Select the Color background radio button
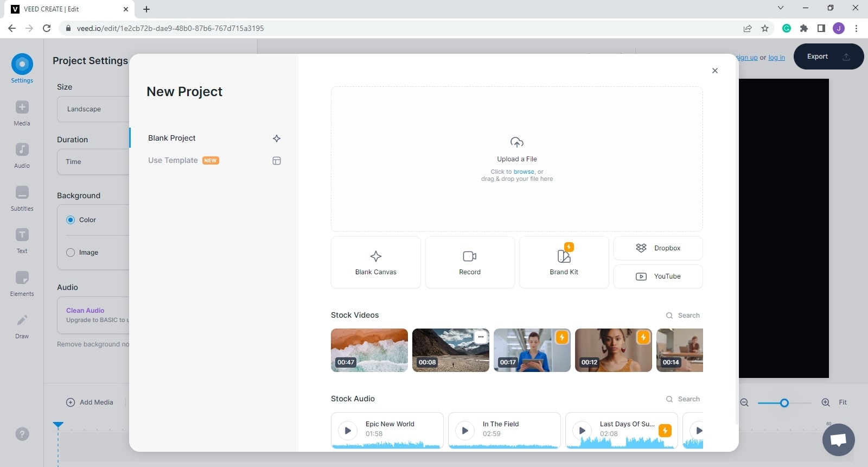 click(71, 220)
